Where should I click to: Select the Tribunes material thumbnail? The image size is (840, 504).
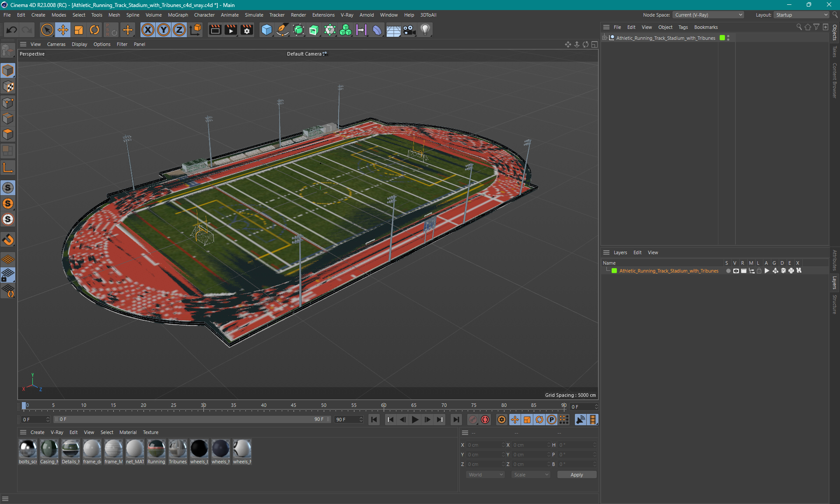click(x=178, y=449)
